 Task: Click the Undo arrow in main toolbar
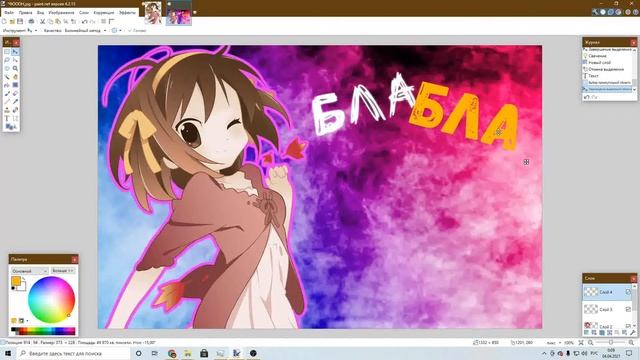click(84, 21)
